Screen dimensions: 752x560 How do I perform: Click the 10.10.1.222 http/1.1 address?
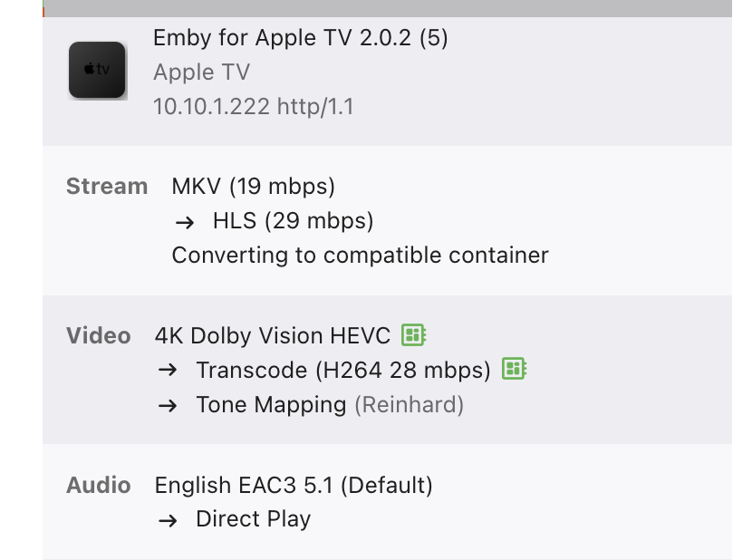254,106
